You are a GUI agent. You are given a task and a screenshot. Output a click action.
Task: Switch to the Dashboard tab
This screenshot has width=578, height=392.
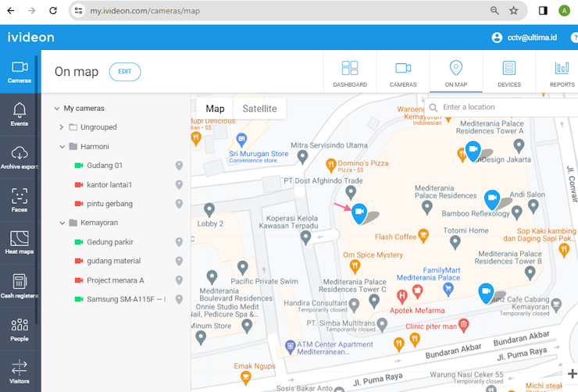(350, 73)
